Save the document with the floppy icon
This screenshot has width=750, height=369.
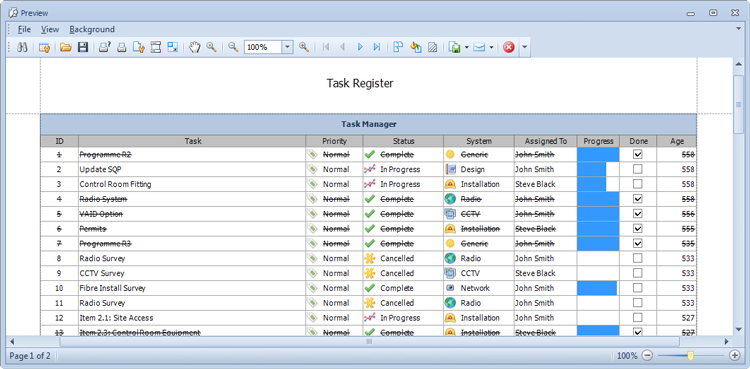click(83, 47)
